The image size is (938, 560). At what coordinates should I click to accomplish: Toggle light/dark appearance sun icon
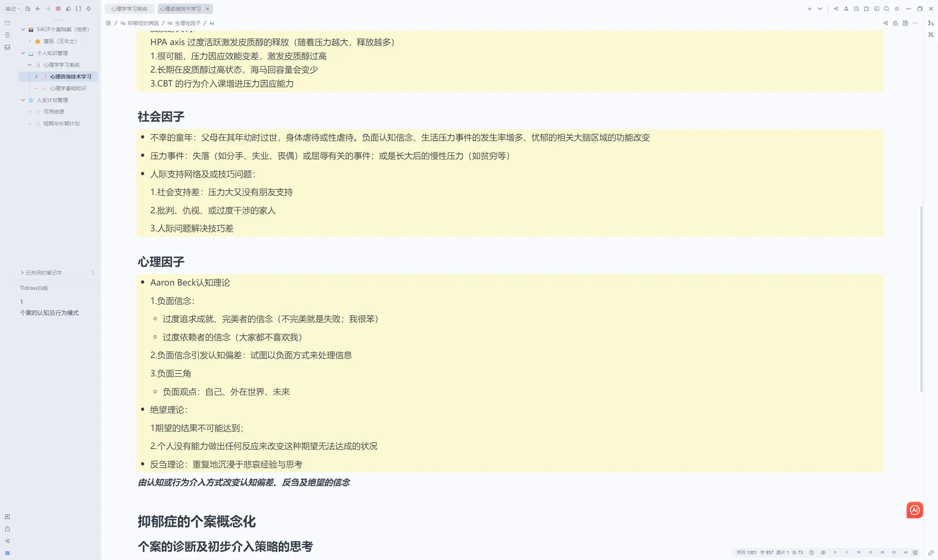pyautogui.click(x=897, y=9)
